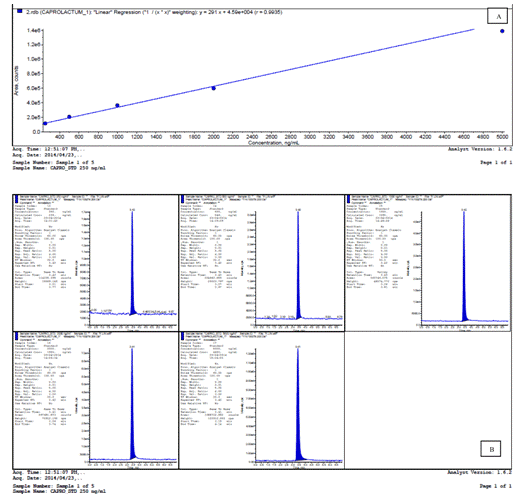Click 'Page 1 of 1' below the calibration plot

pyautogui.click(x=496, y=162)
